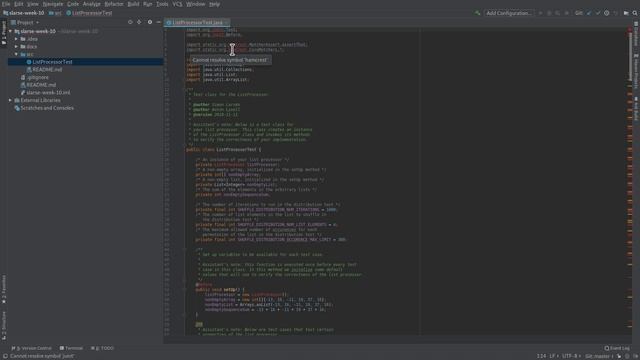Open the Build menu

133,4
